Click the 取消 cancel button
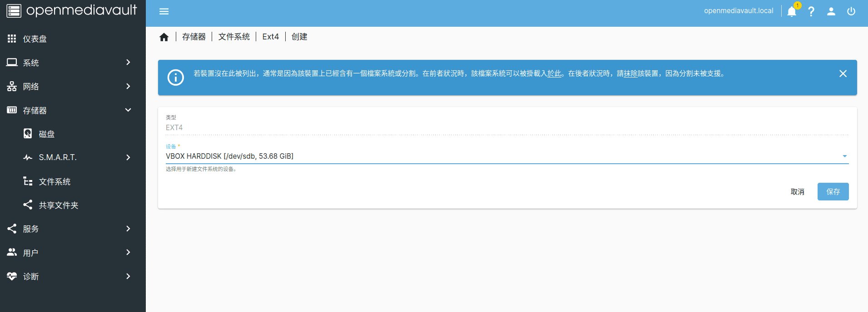This screenshot has height=312, width=868. click(797, 192)
